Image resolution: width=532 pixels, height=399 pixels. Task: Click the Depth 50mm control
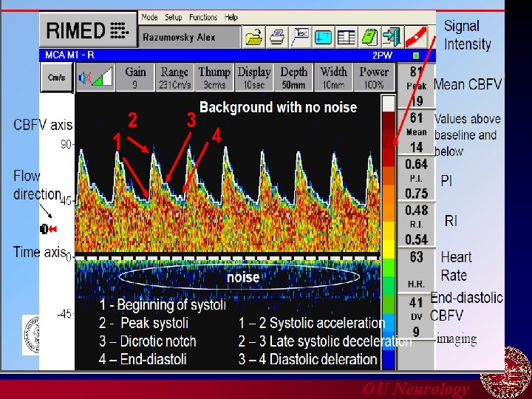click(x=293, y=78)
